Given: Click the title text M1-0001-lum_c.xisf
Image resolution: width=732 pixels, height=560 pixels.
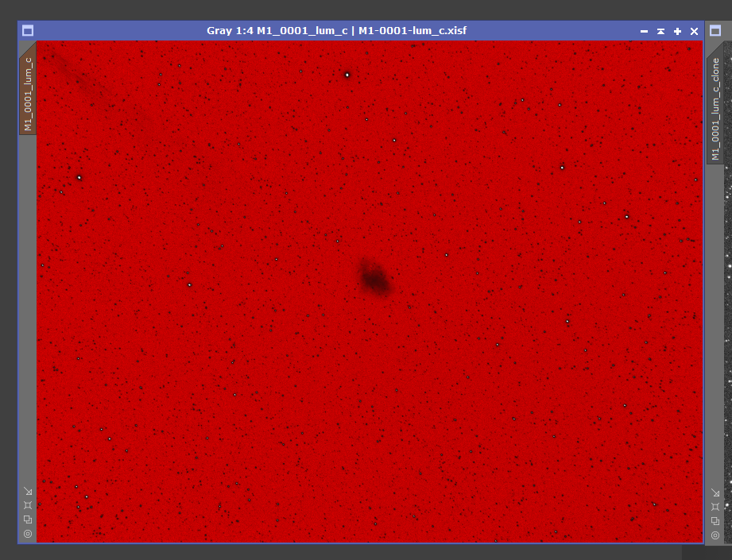Looking at the screenshot, I should [x=412, y=31].
